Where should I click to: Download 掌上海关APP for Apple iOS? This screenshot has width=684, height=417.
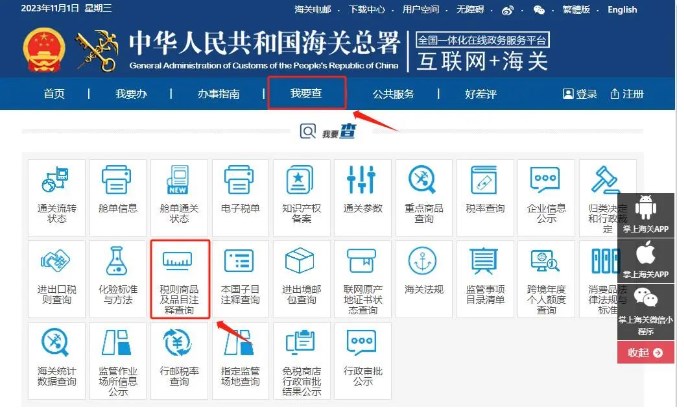point(645,260)
